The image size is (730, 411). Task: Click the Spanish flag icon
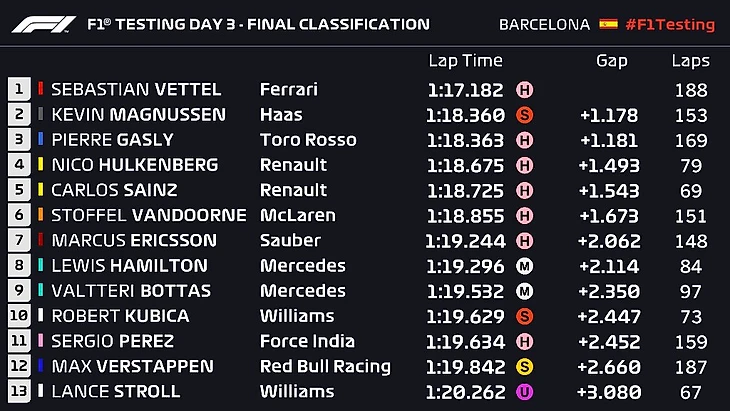(608, 24)
